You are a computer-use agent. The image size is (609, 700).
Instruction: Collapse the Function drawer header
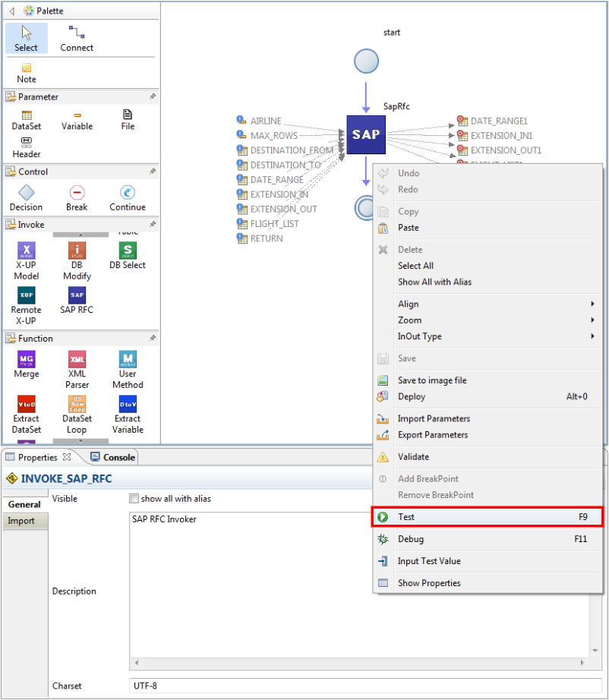click(x=81, y=339)
